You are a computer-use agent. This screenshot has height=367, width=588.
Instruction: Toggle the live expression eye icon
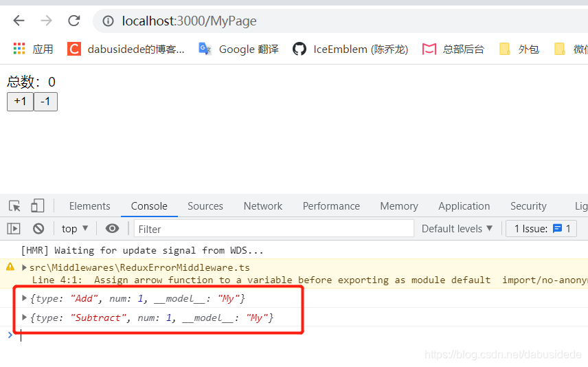click(x=112, y=229)
